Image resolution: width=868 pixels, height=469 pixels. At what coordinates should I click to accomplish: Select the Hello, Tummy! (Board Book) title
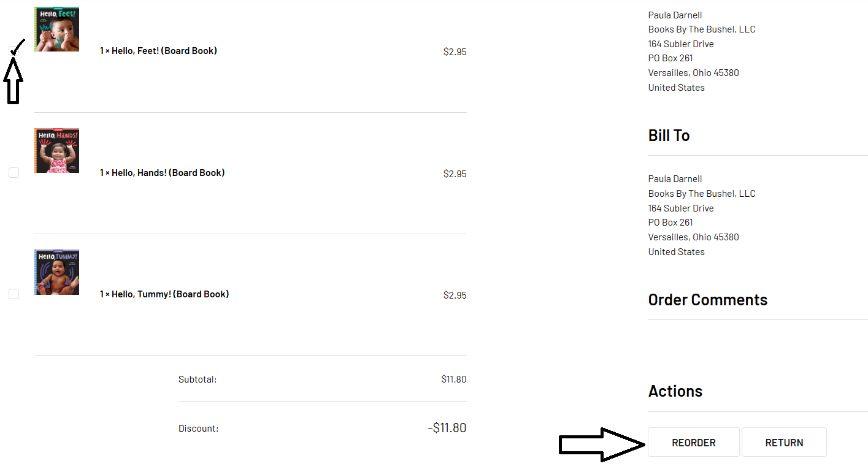coord(164,294)
